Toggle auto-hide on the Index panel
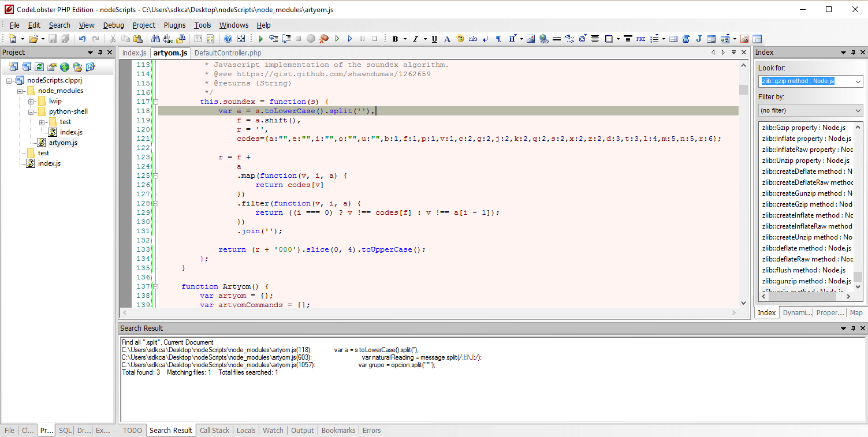This screenshot has height=437, width=868. click(852, 52)
